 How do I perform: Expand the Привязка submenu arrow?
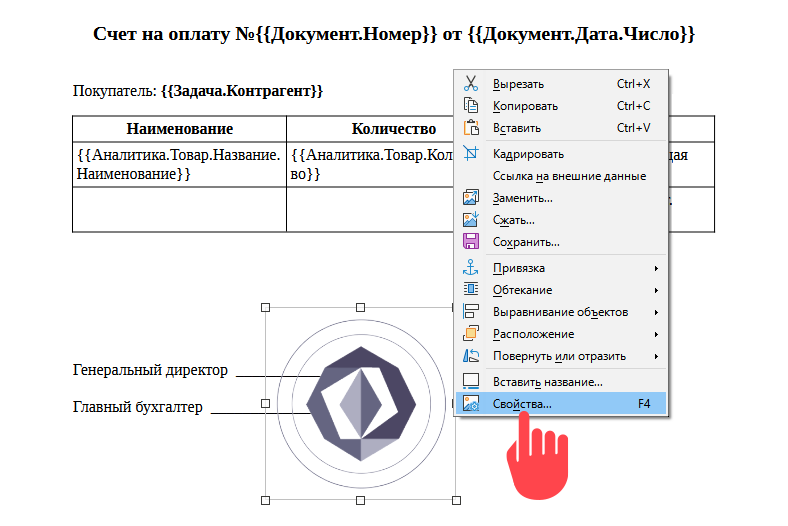tap(656, 268)
